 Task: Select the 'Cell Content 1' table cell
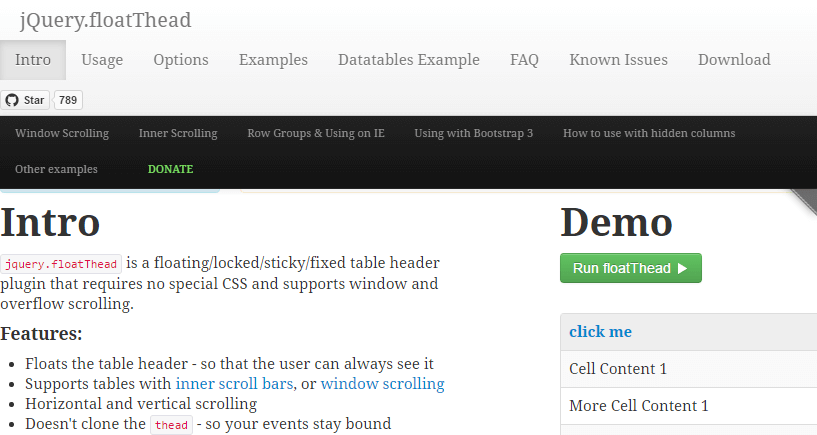689,369
